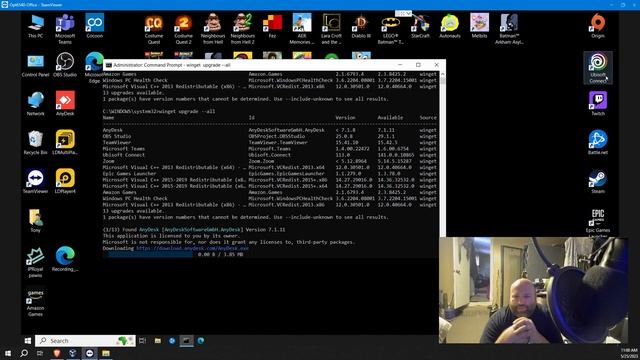This screenshot has height=360, width=640.
Task: Select the Ubisoft Connect desktop icon
Action: tap(598, 68)
